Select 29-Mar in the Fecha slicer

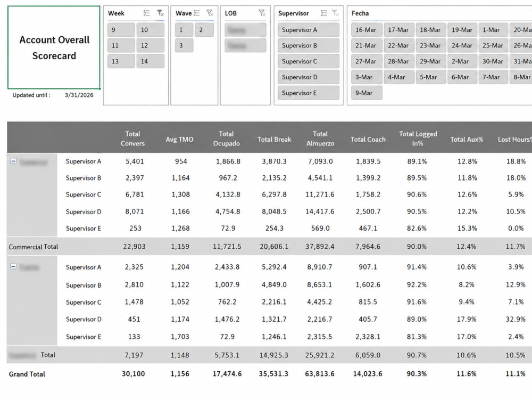[x=431, y=61]
